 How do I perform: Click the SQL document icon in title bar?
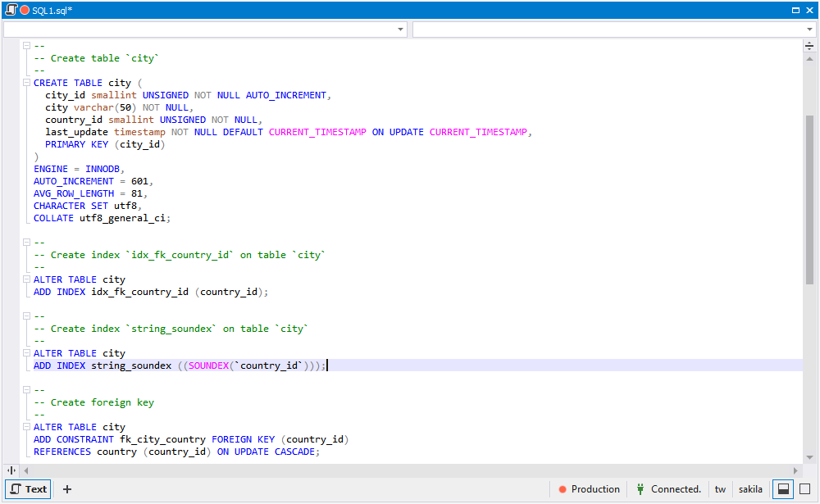(11, 10)
